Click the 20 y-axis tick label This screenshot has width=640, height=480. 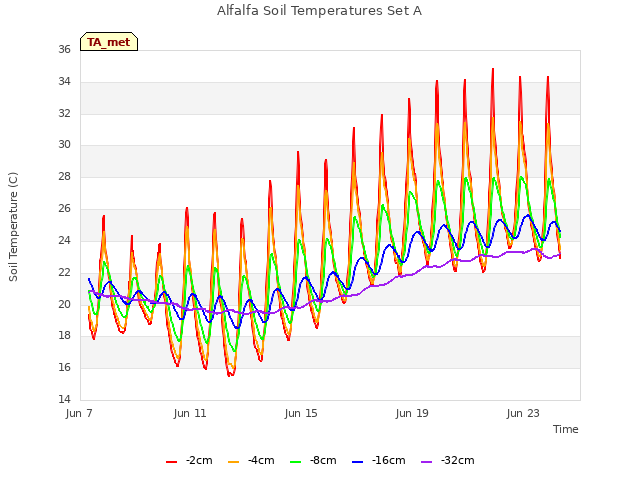click(x=64, y=304)
